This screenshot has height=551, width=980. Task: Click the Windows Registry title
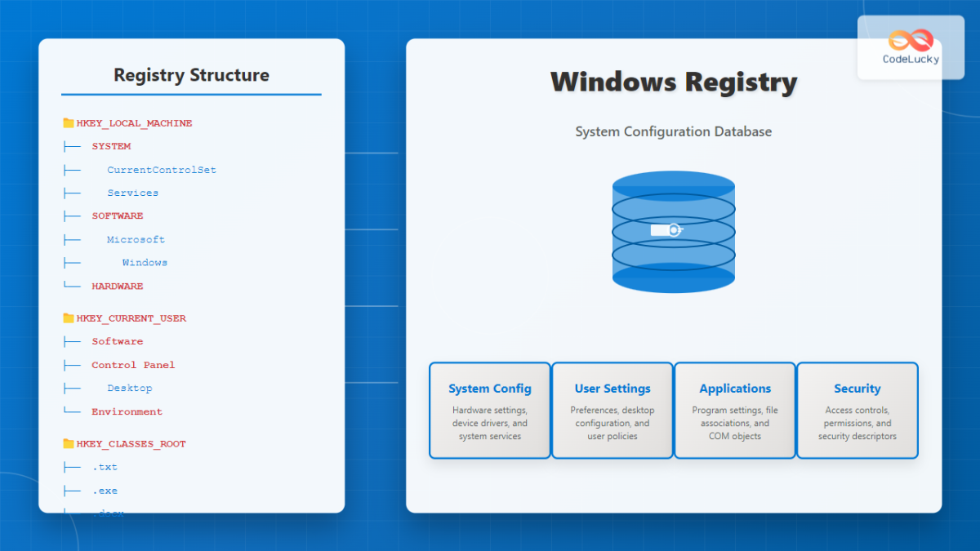coord(673,82)
